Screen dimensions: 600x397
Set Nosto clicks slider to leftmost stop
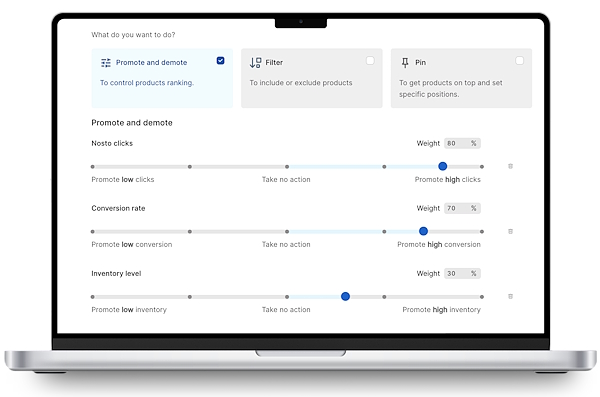pyautogui.click(x=93, y=167)
